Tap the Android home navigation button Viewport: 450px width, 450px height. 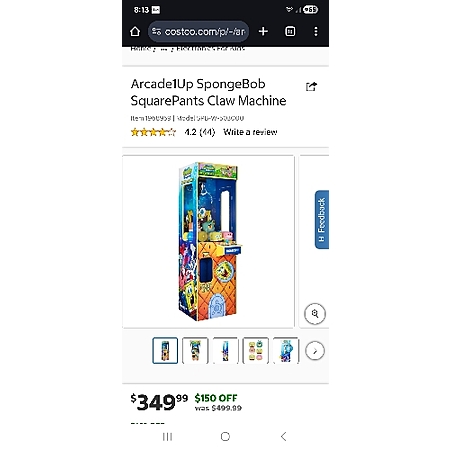coord(225,436)
